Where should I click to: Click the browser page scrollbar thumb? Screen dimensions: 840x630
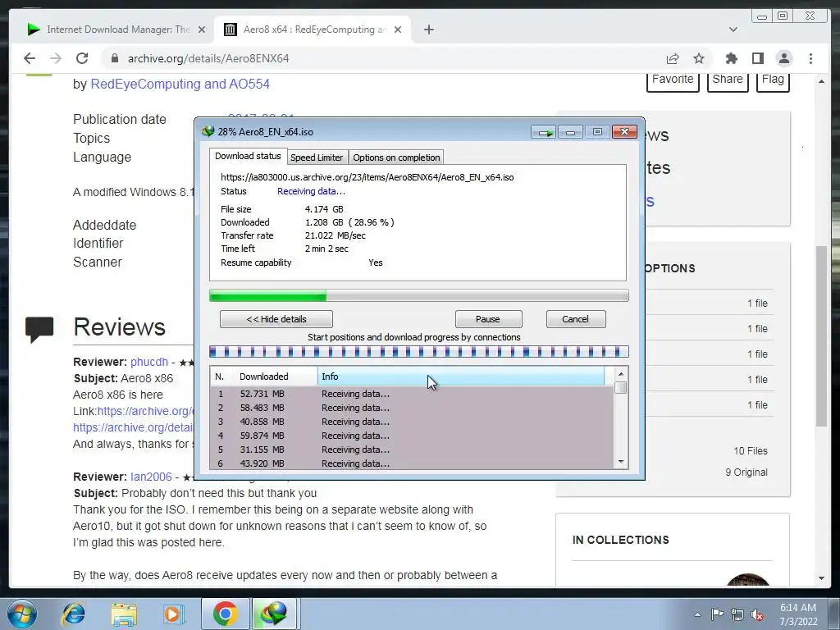822,336
